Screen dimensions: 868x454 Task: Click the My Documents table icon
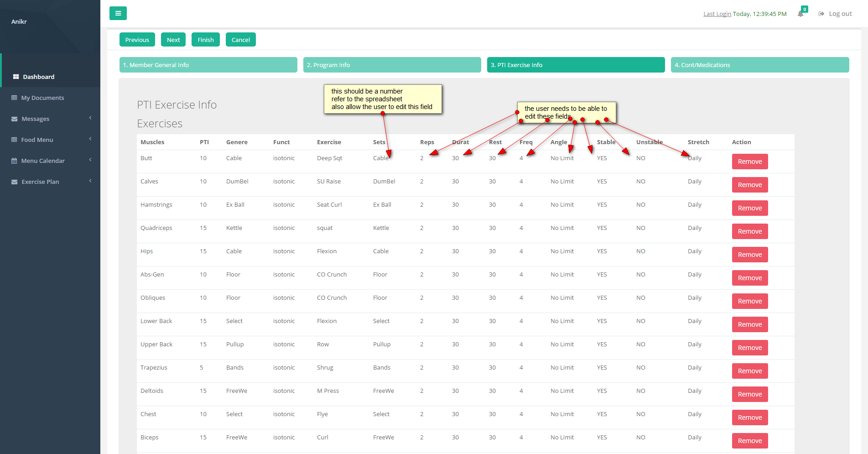click(x=14, y=98)
